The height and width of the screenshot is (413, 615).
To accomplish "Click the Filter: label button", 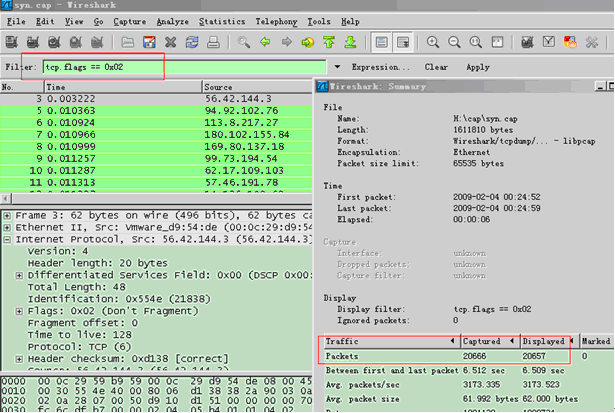I will [x=20, y=67].
